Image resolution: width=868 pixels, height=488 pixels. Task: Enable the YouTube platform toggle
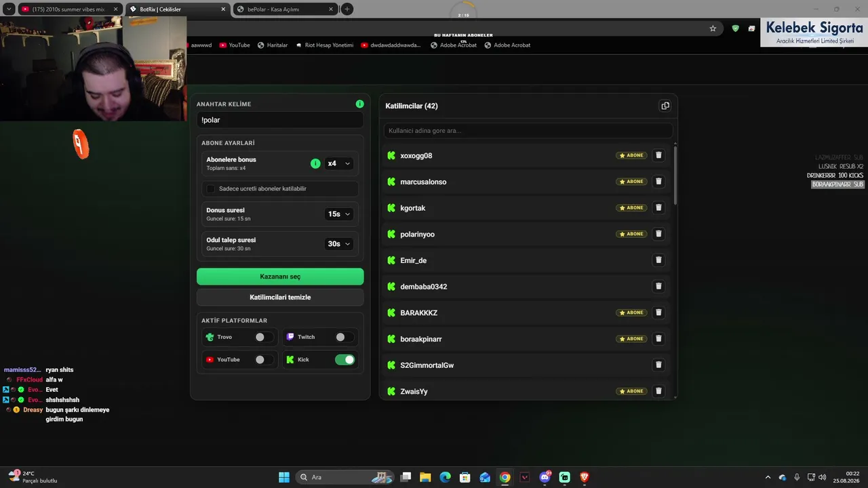coord(264,360)
